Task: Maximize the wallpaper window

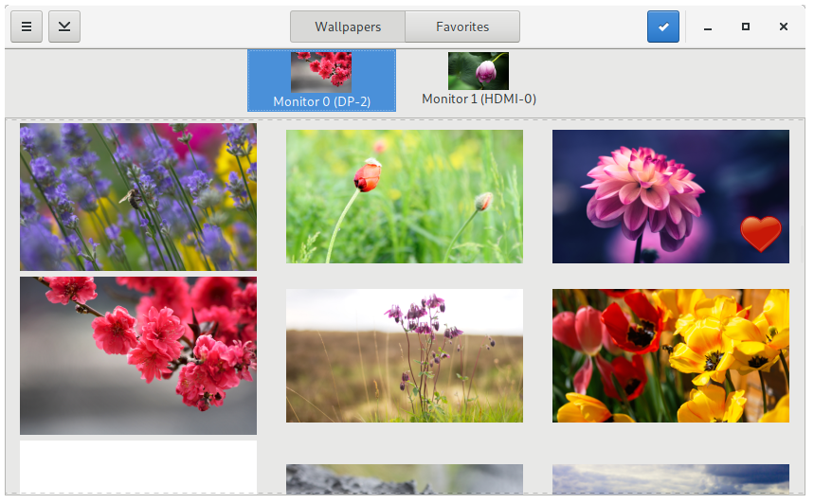Action: point(746,27)
